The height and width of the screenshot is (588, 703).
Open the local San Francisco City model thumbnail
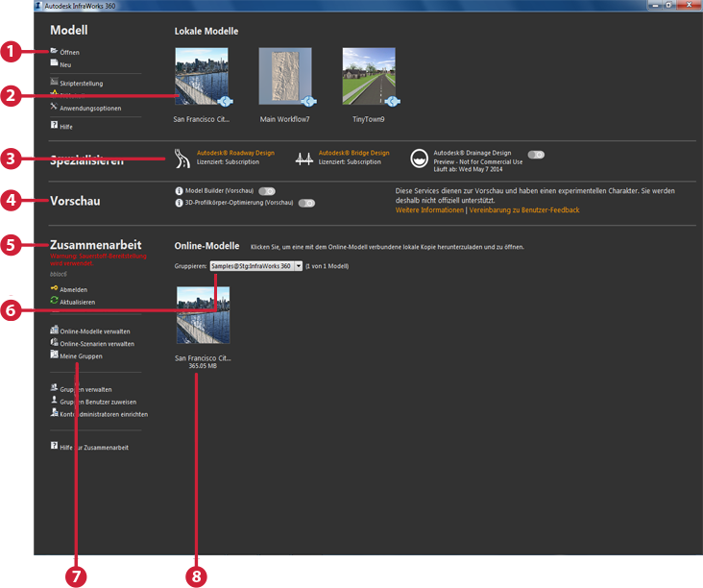coord(202,76)
